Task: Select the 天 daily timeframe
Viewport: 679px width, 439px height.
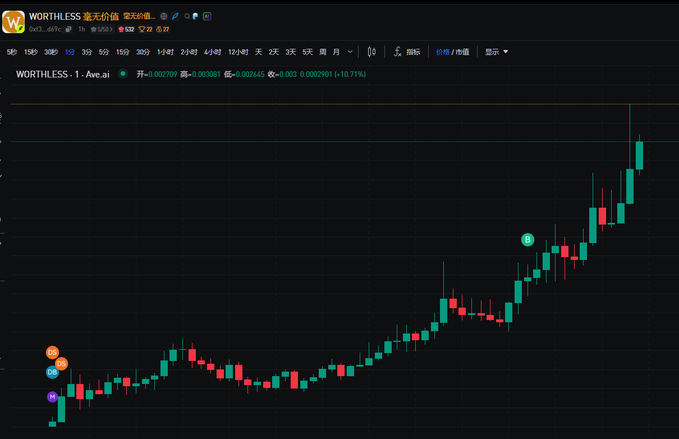Action: tap(259, 52)
